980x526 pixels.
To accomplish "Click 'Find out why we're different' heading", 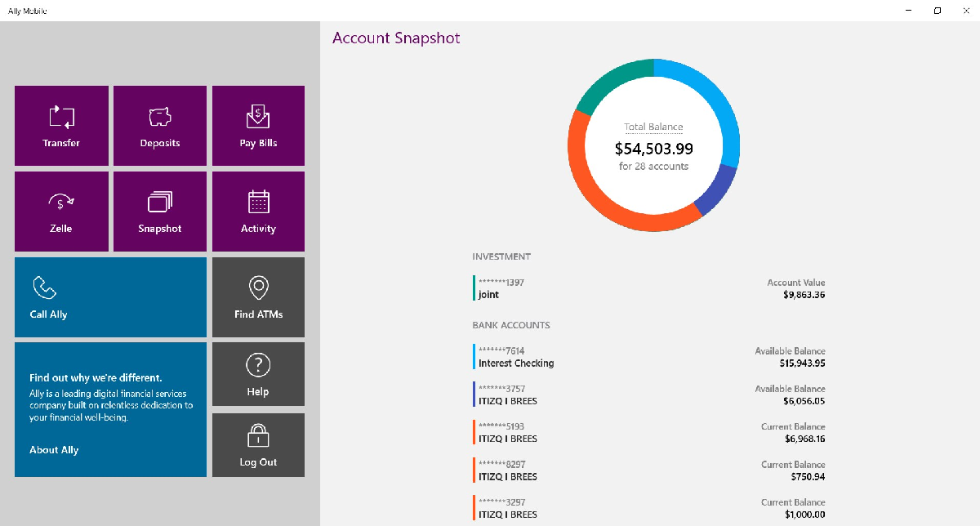I will coord(96,378).
